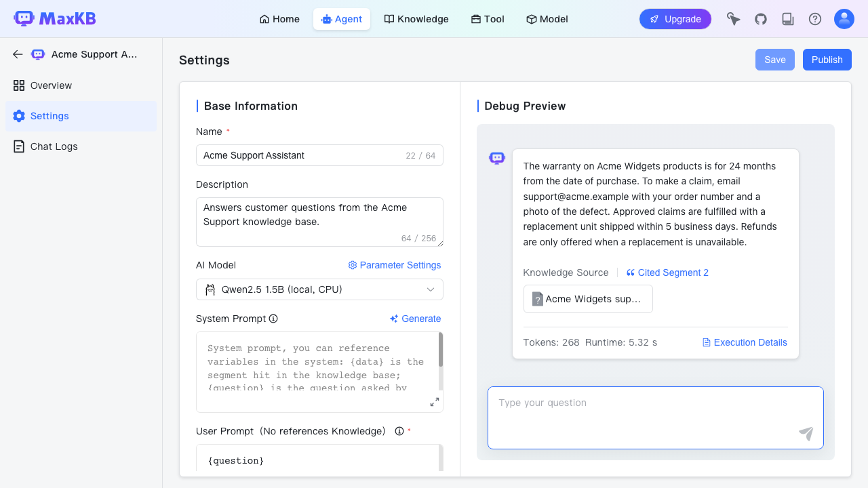Screen dimensions: 868x488
Task: Go to the Tool tab
Action: tap(488, 19)
